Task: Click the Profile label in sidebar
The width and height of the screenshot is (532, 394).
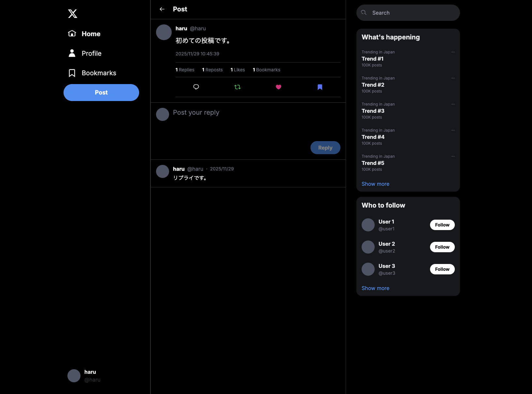Action: [92, 53]
